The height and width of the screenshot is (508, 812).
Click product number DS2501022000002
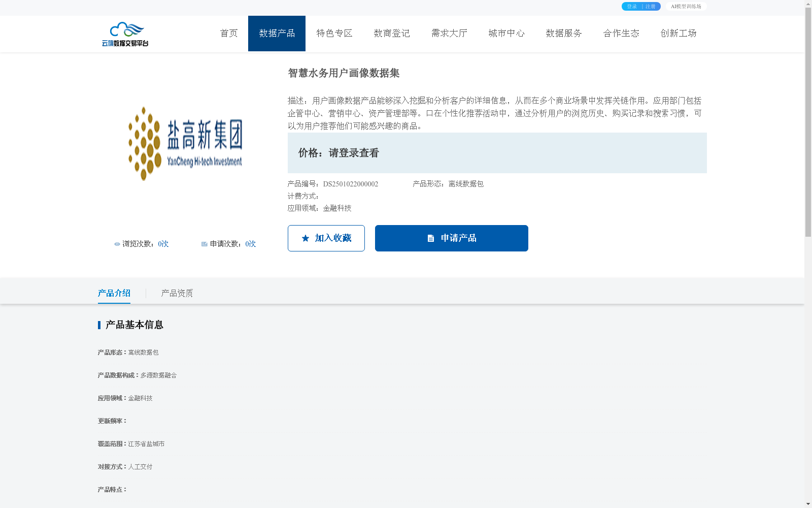pos(351,184)
